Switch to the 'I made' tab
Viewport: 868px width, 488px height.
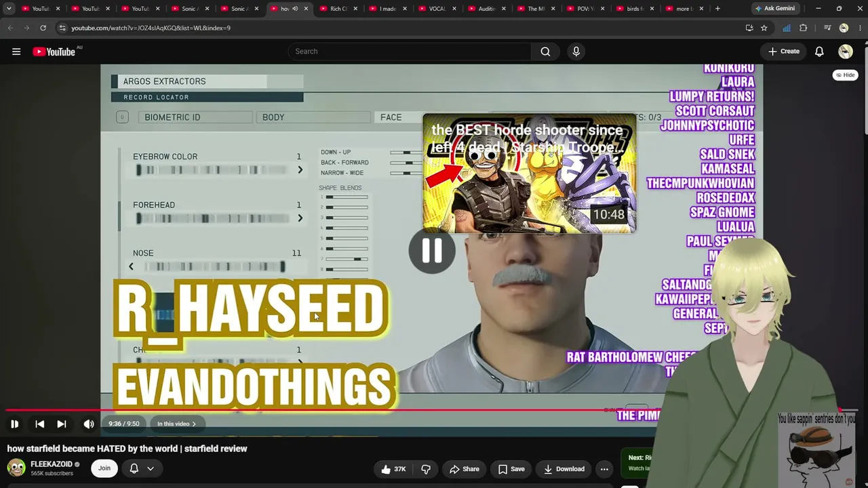click(x=388, y=9)
